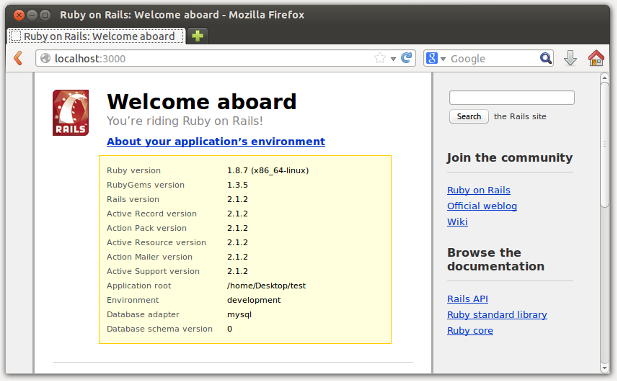Click the Database adapter value mysql
The height and width of the screenshot is (381, 617).
point(239,315)
